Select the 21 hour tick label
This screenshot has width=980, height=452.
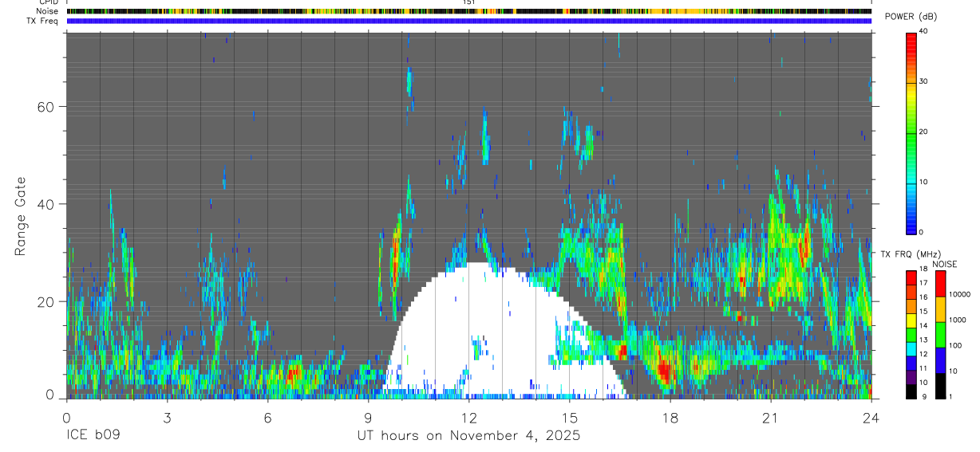tap(771, 419)
